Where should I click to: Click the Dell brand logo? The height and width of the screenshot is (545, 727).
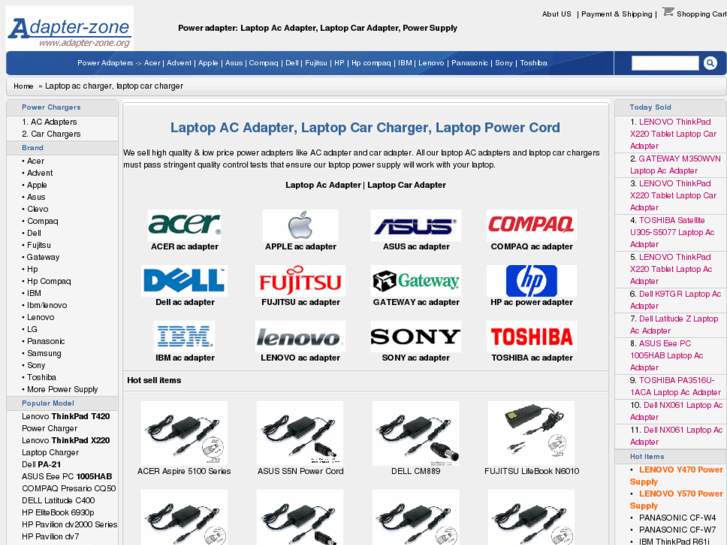click(x=184, y=281)
